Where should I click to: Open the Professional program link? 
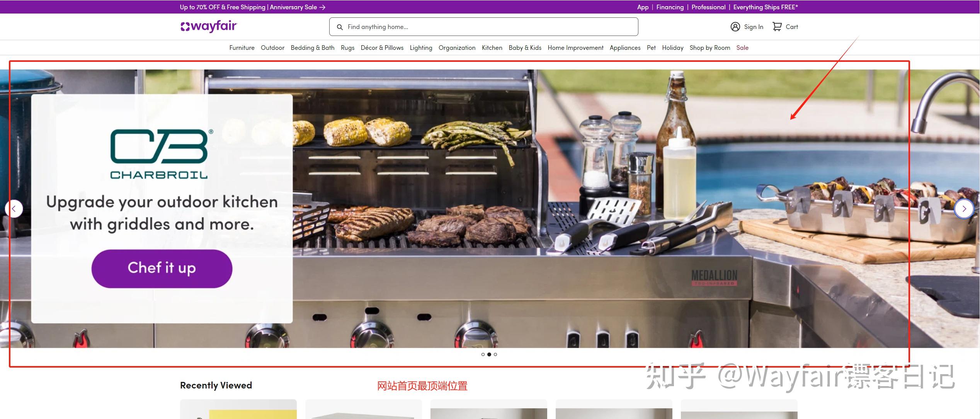(708, 7)
